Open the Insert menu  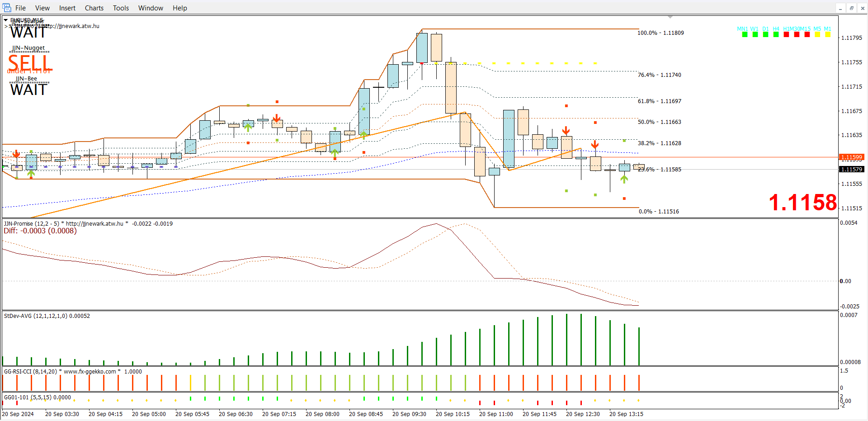[x=67, y=8]
